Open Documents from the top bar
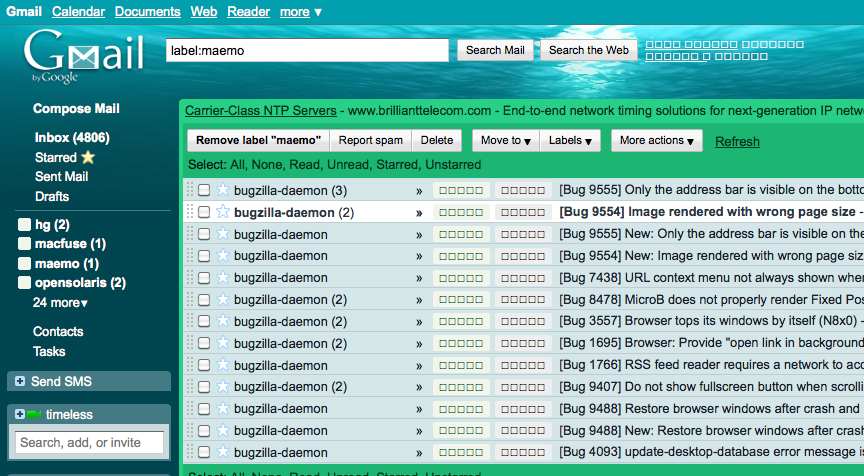This screenshot has width=864, height=476. tap(148, 12)
